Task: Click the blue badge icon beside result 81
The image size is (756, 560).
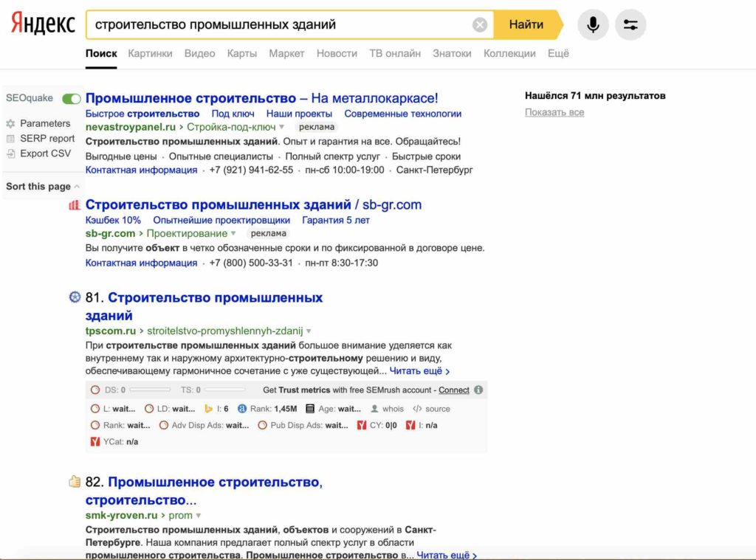Action: pos(75,297)
